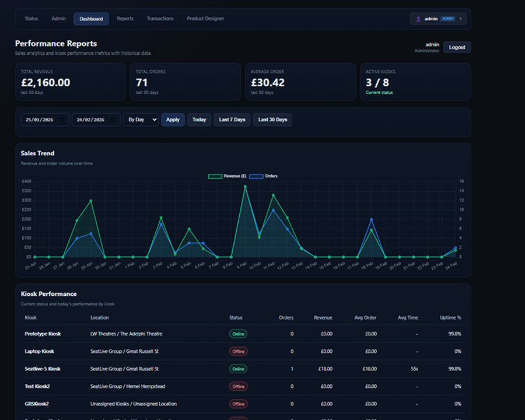Click the admin user avatar icon
Viewport: 525px width, 420px height.
419,18
